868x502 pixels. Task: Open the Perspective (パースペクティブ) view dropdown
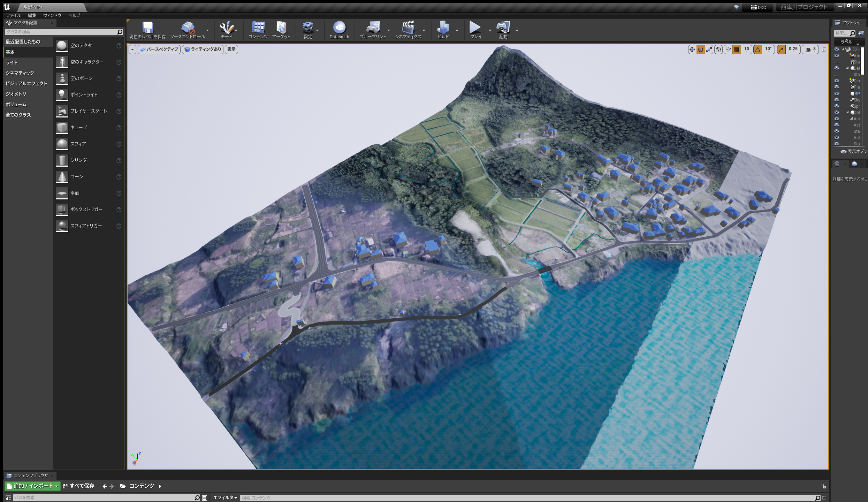click(x=159, y=50)
